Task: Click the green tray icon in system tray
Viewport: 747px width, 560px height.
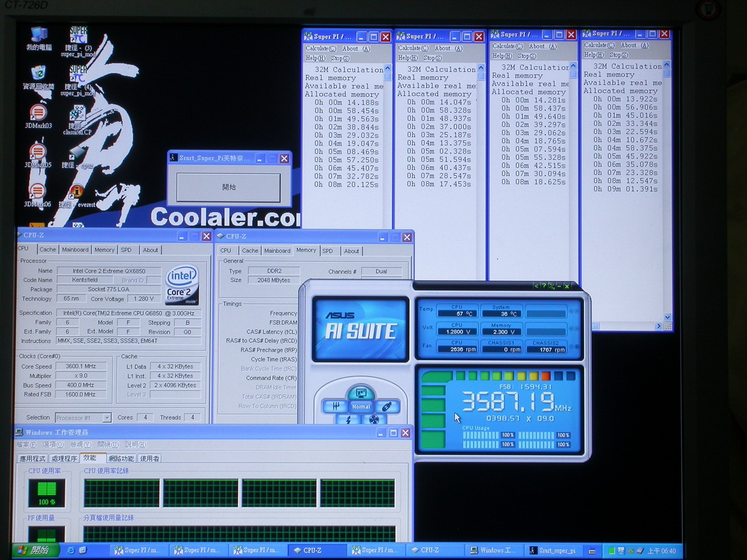Action: pyautogui.click(x=612, y=551)
